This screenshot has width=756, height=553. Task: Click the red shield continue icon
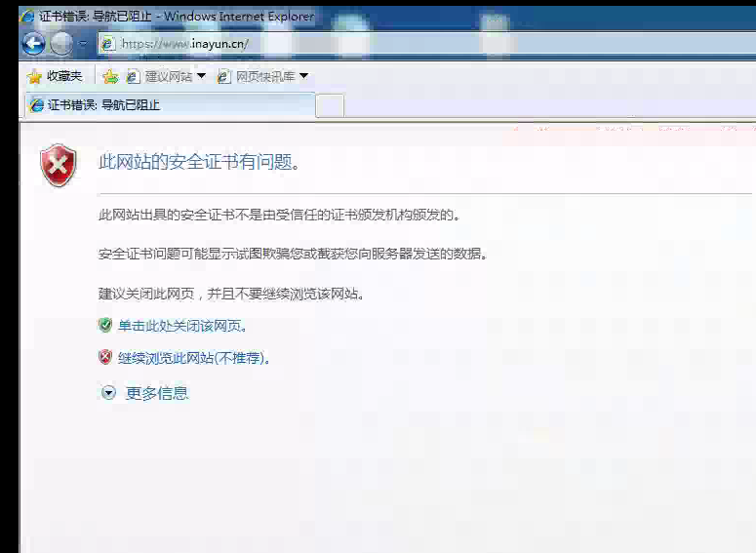(105, 358)
